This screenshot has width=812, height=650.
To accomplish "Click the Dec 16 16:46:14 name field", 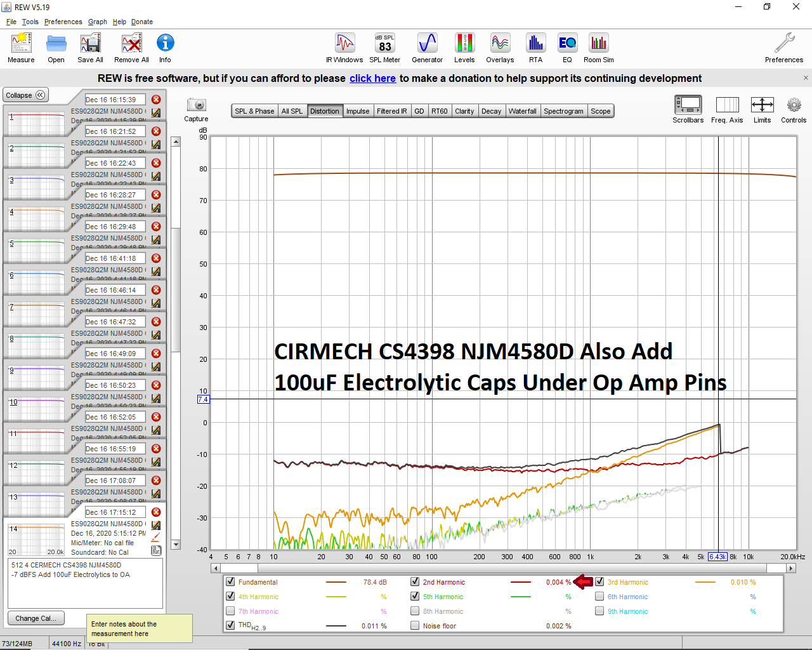I will (x=115, y=290).
